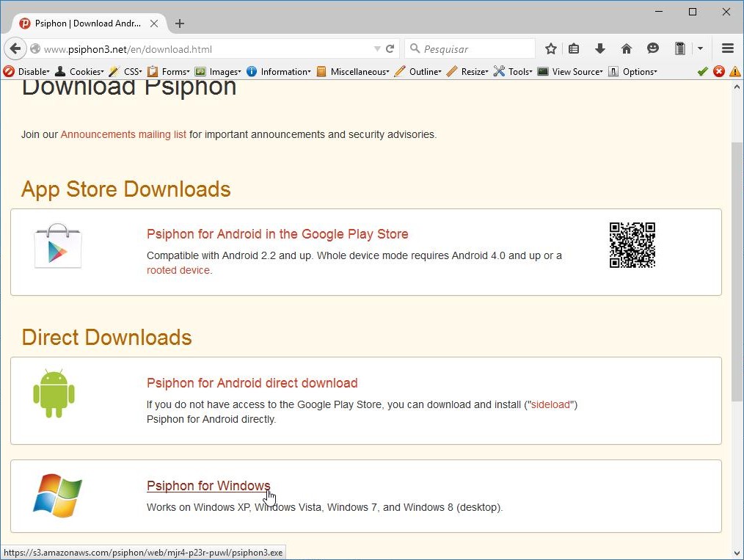Go to the home page icon
This screenshot has height=560, width=744.
click(627, 48)
